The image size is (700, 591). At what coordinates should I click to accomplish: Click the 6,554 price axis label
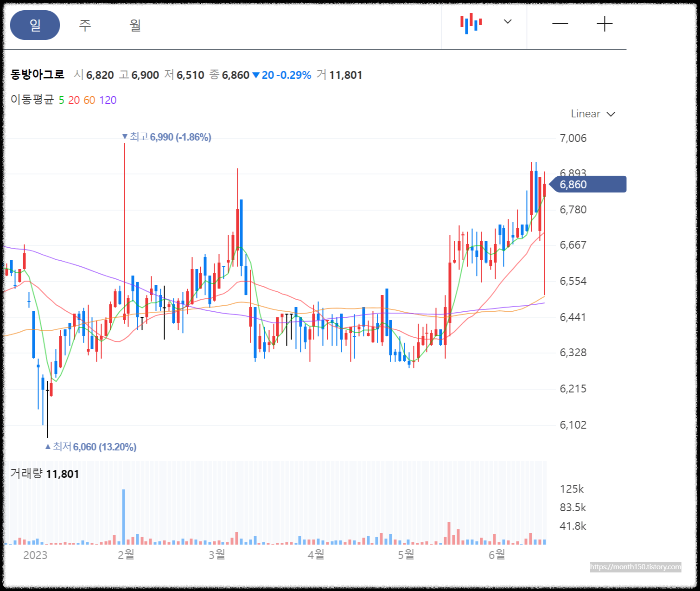click(573, 281)
